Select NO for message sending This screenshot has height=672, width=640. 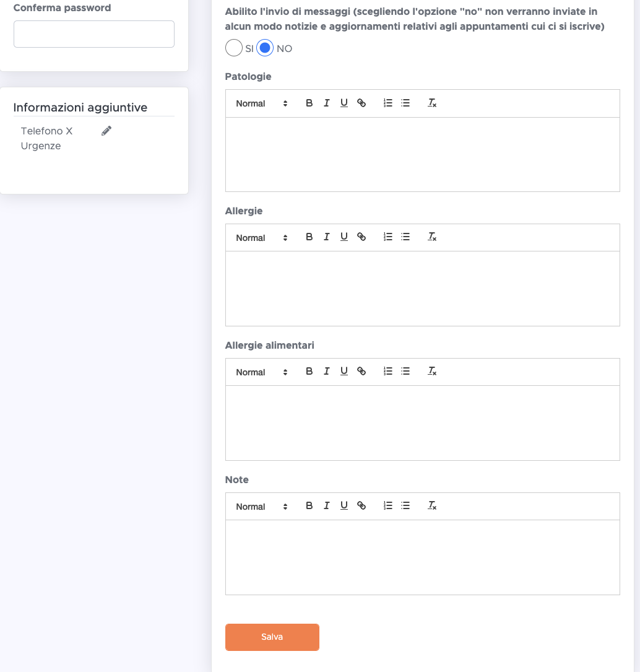265,48
